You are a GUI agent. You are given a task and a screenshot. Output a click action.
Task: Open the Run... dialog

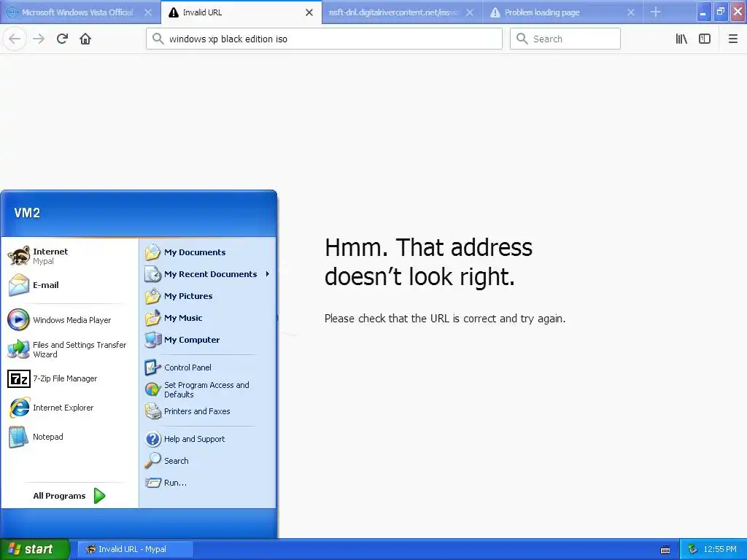point(208,483)
